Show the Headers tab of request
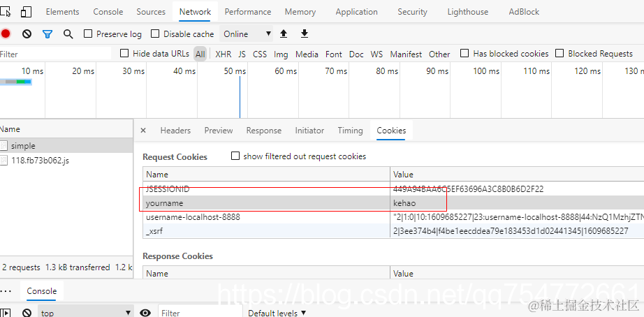The width and height of the screenshot is (644, 317). point(175,131)
